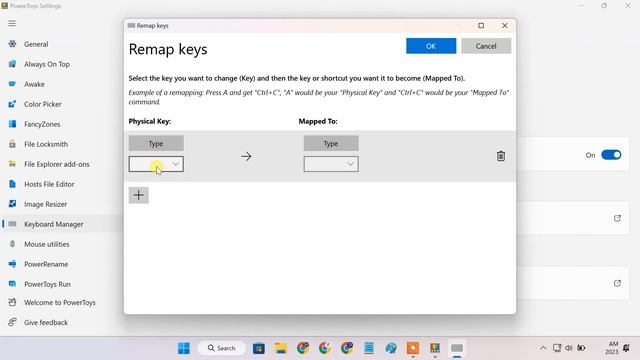Viewport: 640px width, 360px height.
Task: Go to General settings
Action: pos(36,44)
